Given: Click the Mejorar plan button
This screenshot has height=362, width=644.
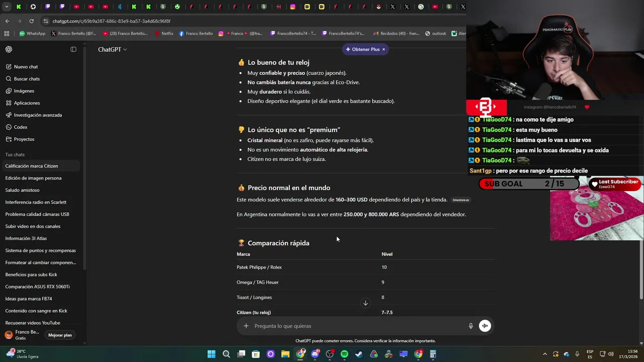Looking at the screenshot, I should [x=60, y=335].
